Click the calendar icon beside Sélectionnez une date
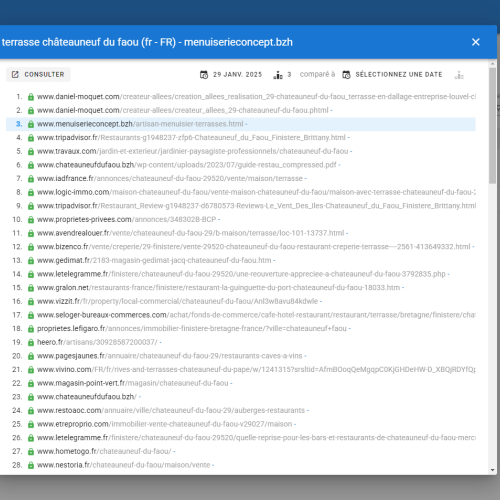Viewport: 500px width, 500px height. tap(346, 75)
